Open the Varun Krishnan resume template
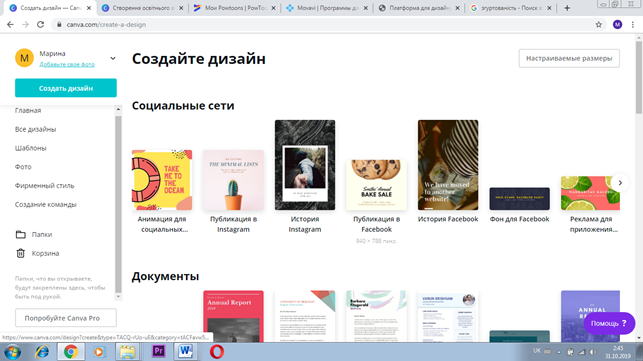Image resolution: width=643 pixels, height=361 pixels. [x=448, y=316]
